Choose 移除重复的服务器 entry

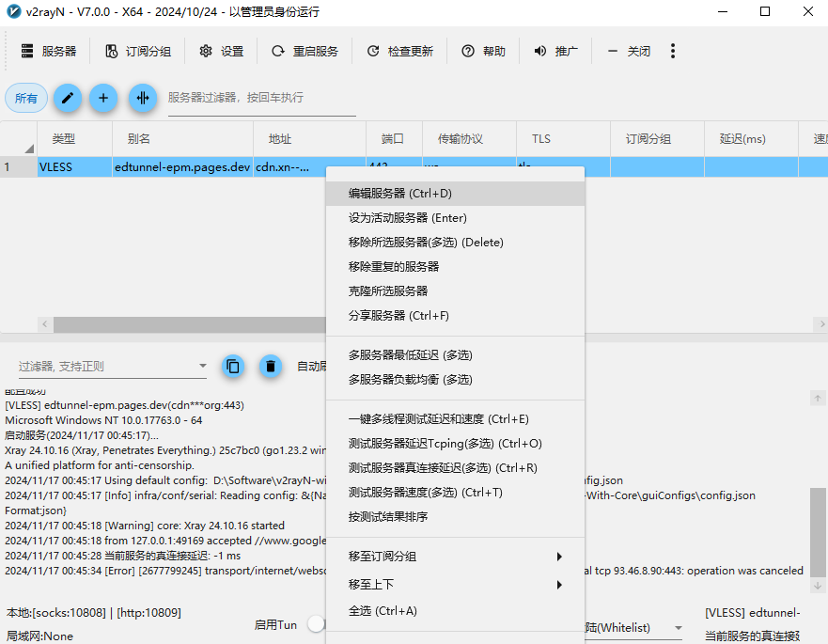pos(455,266)
